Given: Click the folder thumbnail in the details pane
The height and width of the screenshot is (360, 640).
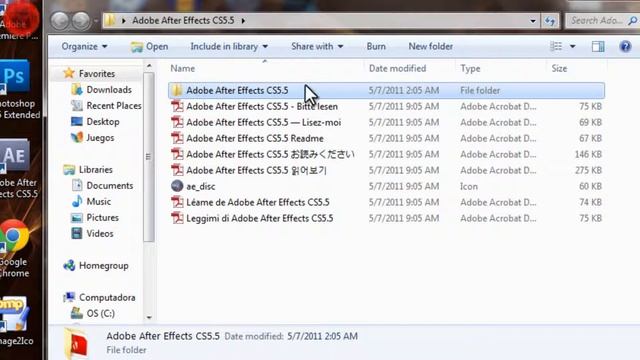Looking at the screenshot, I should coord(76,344).
